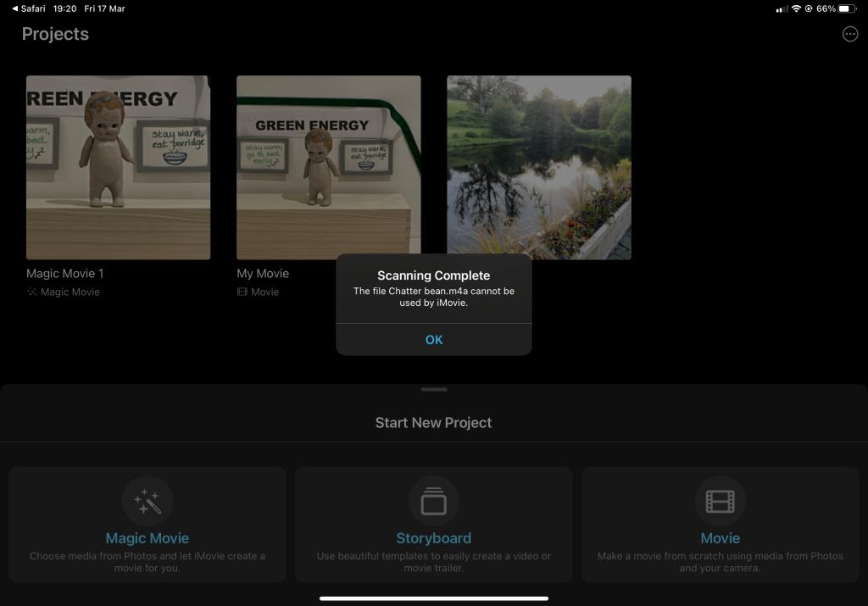Tap the Movie filmstrip icon in new project
The height and width of the screenshot is (606, 868).
[720, 501]
